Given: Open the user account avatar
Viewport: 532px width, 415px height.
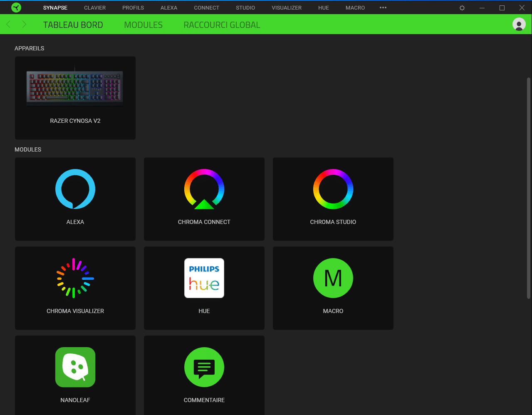Looking at the screenshot, I should [x=519, y=24].
